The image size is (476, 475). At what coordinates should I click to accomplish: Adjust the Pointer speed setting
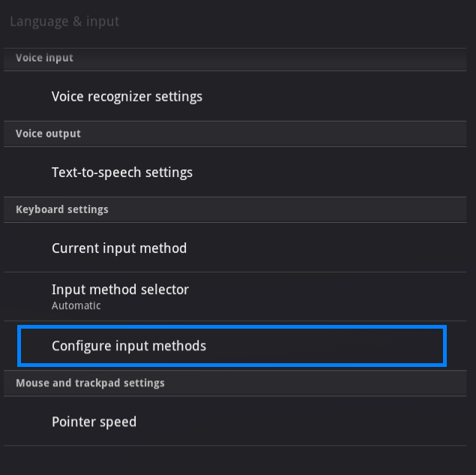click(94, 422)
